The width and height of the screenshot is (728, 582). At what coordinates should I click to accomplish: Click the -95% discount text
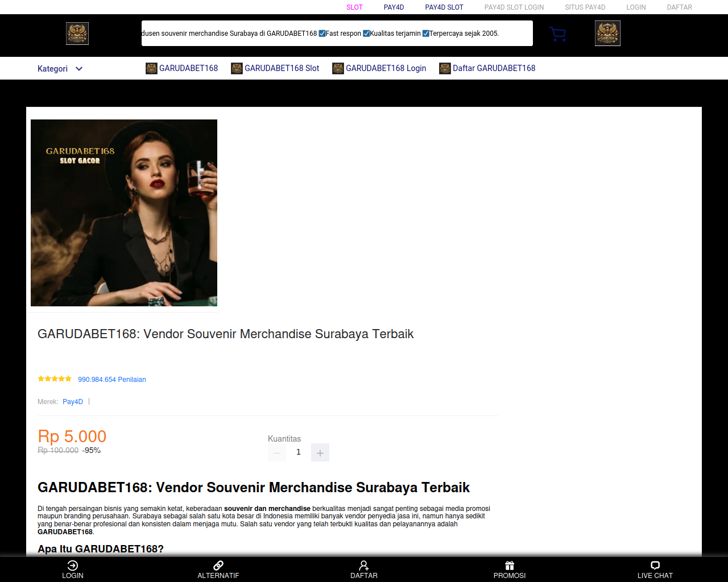pos(92,450)
